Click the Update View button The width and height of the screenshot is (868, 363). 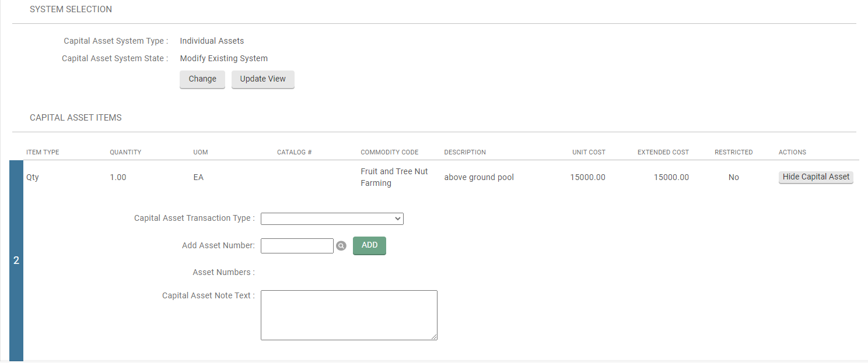pyautogui.click(x=262, y=79)
